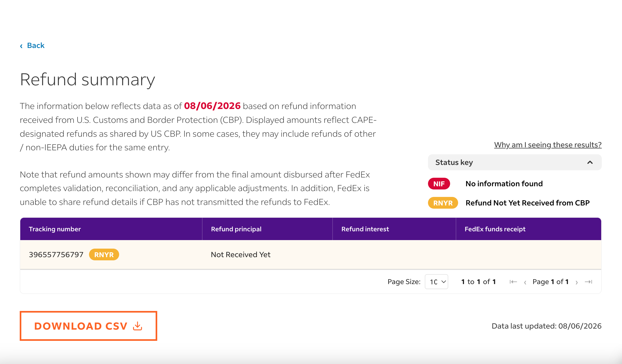
Task: Sort by Refund principal column header
Action: 236,229
